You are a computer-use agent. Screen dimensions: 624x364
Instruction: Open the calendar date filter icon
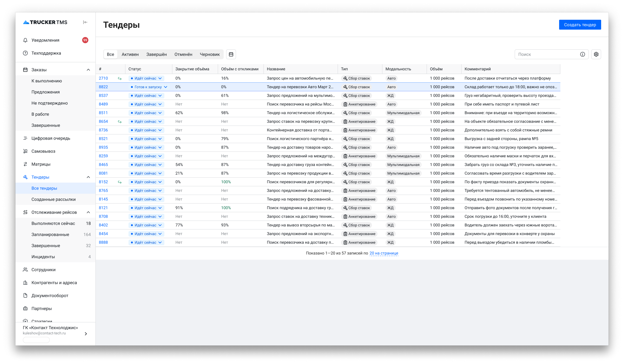(x=231, y=54)
